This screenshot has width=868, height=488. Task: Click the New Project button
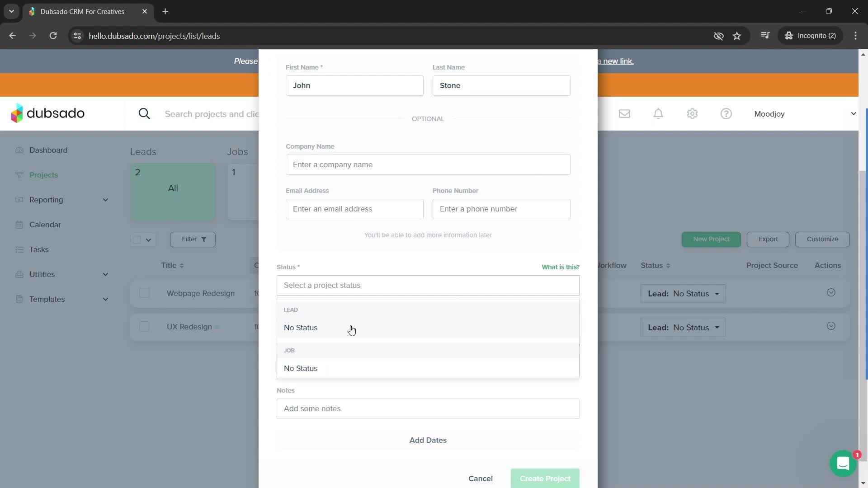coord(711,239)
